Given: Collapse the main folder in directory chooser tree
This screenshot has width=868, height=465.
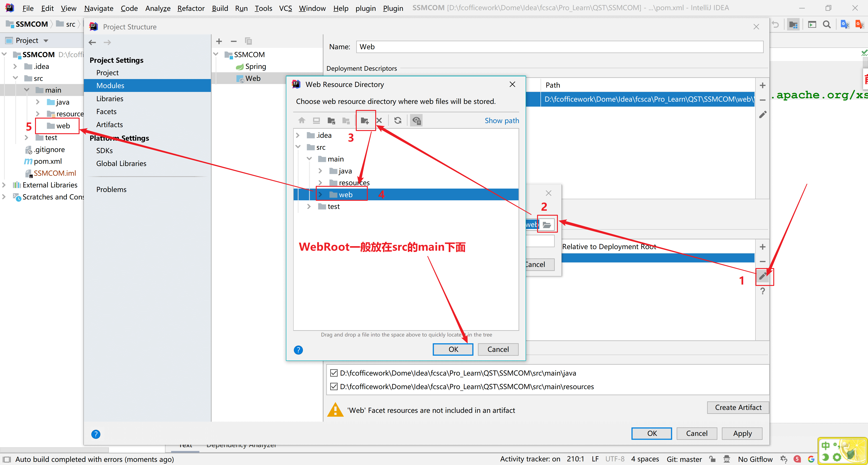Looking at the screenshot, I should (309, 159).
